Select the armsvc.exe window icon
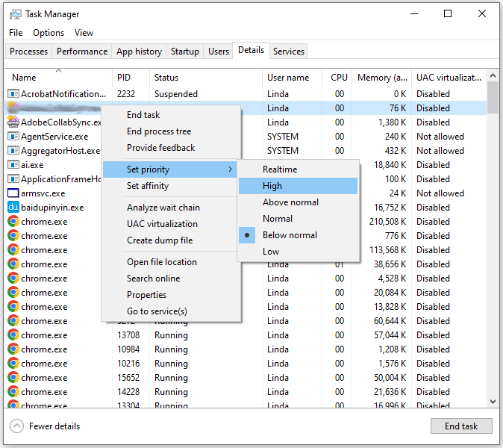The image size is (503, 448). coord(13,193)
